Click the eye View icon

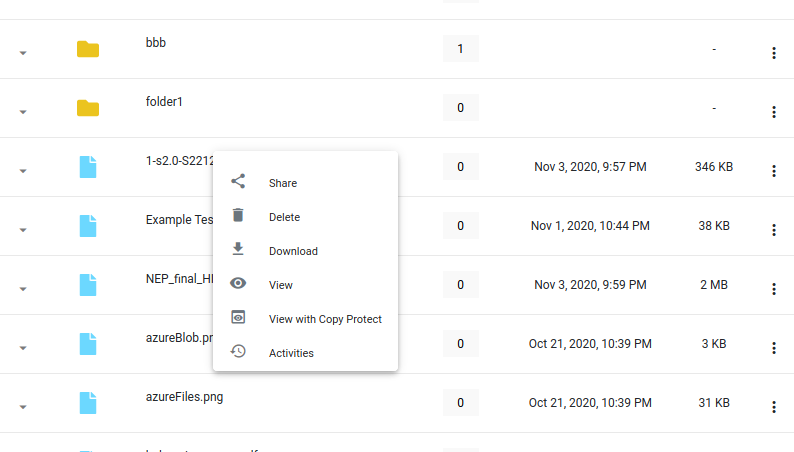[x=238, y=283]
